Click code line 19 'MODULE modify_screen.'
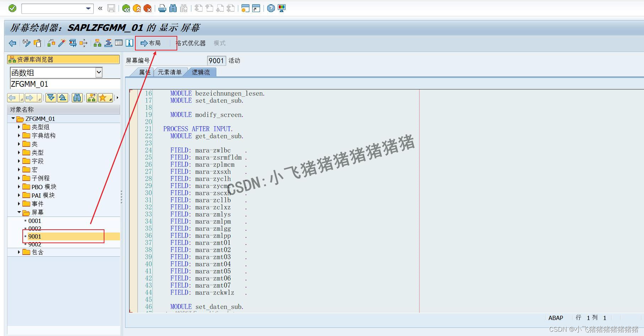The height and width of the screenshot is (336, 644). click(x=207, y=115)
